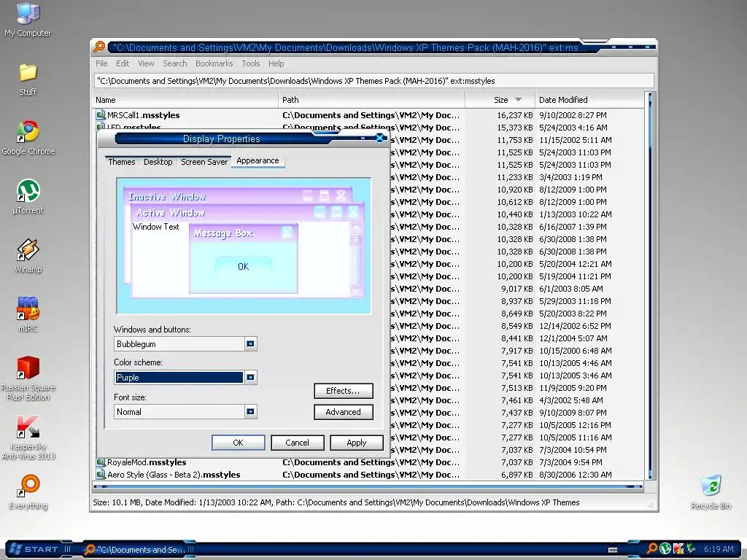The height and width of the screenshot is (560, 747).
Task: Click the Everything search input field
Action: pos(374,81)
